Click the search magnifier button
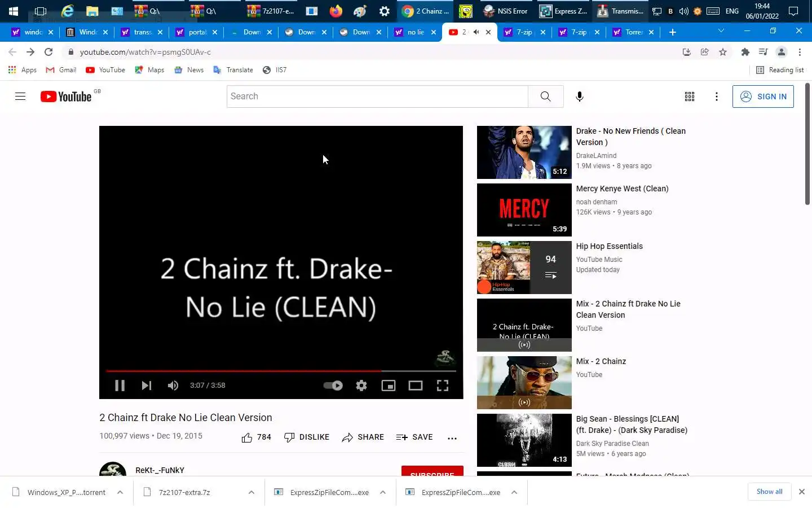 pyautogui.click(x=545, y=97)
